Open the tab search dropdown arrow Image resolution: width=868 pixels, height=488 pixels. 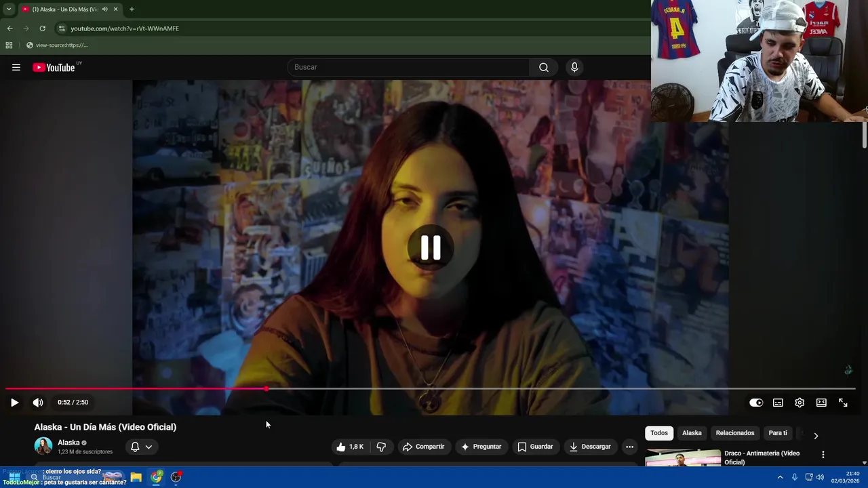click(x=9, y=9)
